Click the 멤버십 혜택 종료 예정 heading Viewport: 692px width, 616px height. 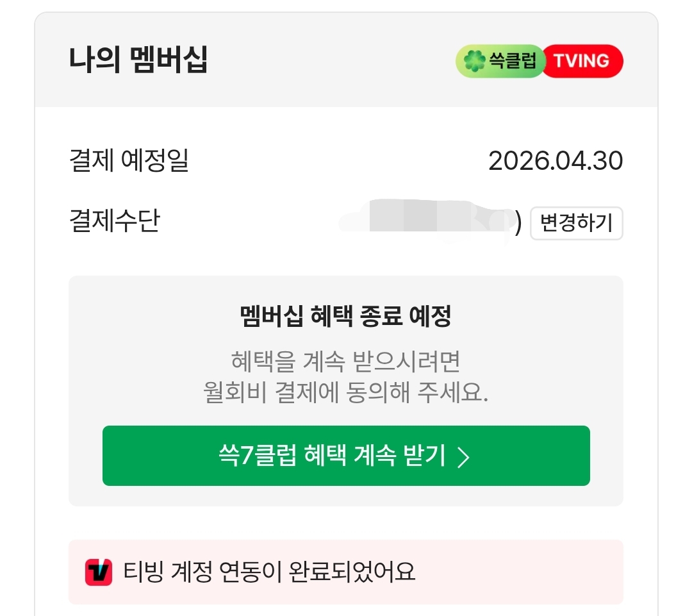click(x=345, y=316)
